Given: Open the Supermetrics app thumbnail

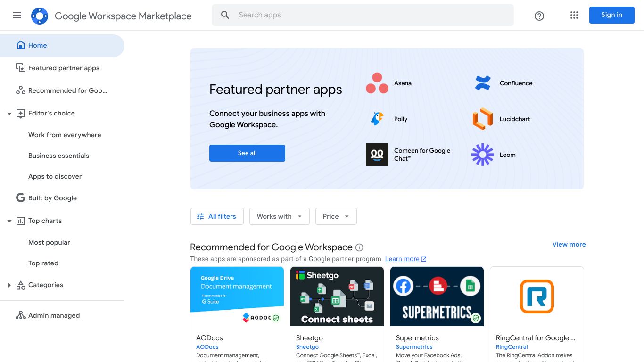Looking at the screenshot, I should click(x=437, y=296).
